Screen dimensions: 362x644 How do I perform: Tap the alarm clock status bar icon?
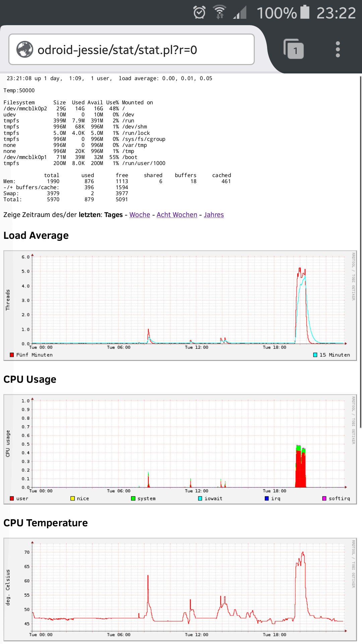click(199, 13)
